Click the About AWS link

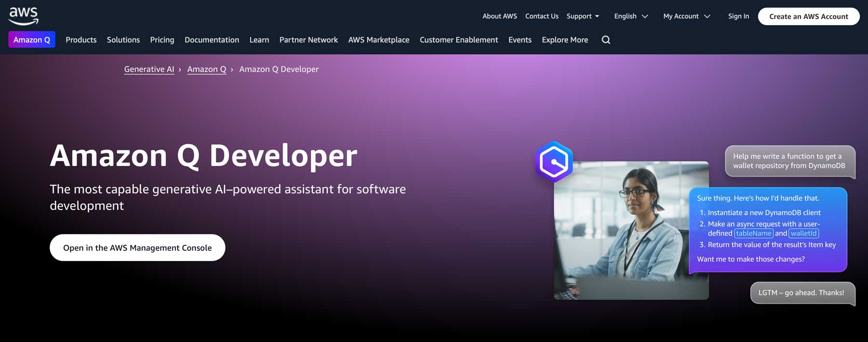pyautogui.click(x=500, y=16)
